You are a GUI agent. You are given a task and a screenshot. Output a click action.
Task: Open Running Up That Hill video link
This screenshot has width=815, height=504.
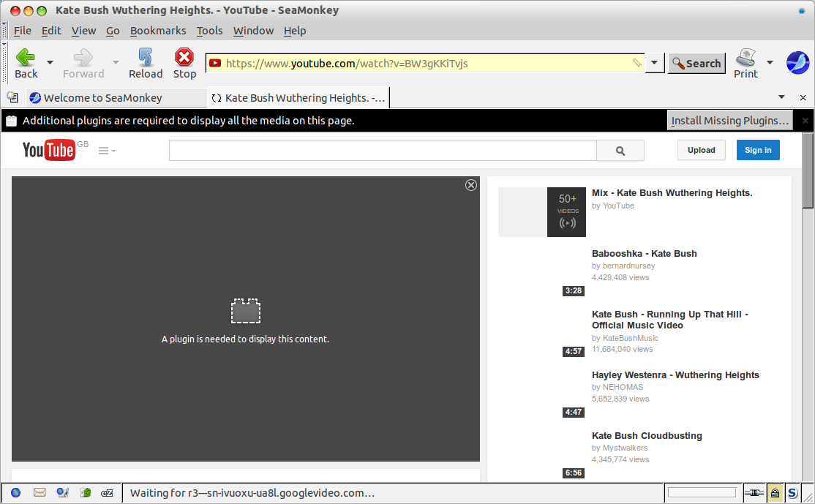(669, 320)
